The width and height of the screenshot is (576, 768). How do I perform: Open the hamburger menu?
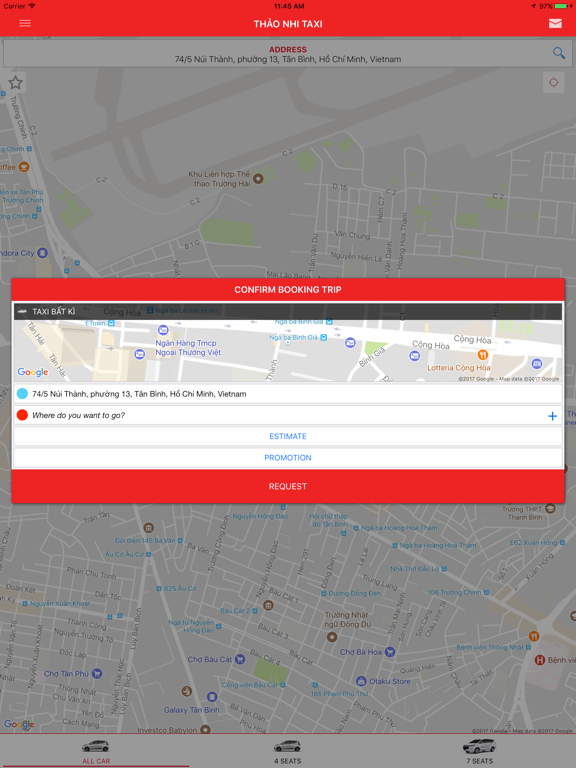point(25,24)
